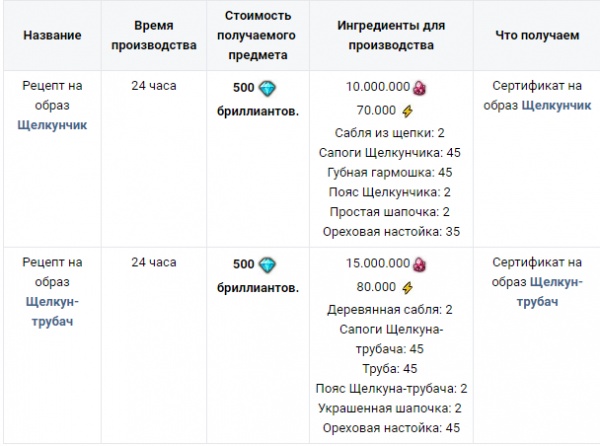Follow the Щелкунчик link in the certificate cell
600x446 pixels.
coord(552,107)
